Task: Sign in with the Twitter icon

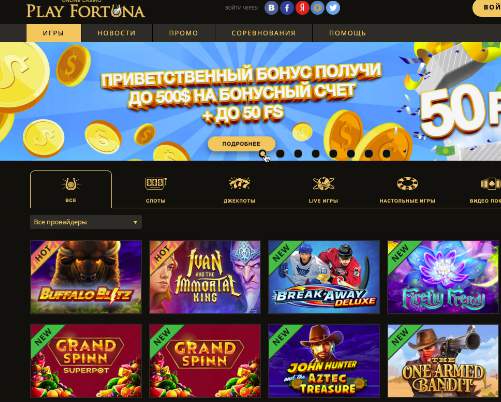Action: [333, 8]
